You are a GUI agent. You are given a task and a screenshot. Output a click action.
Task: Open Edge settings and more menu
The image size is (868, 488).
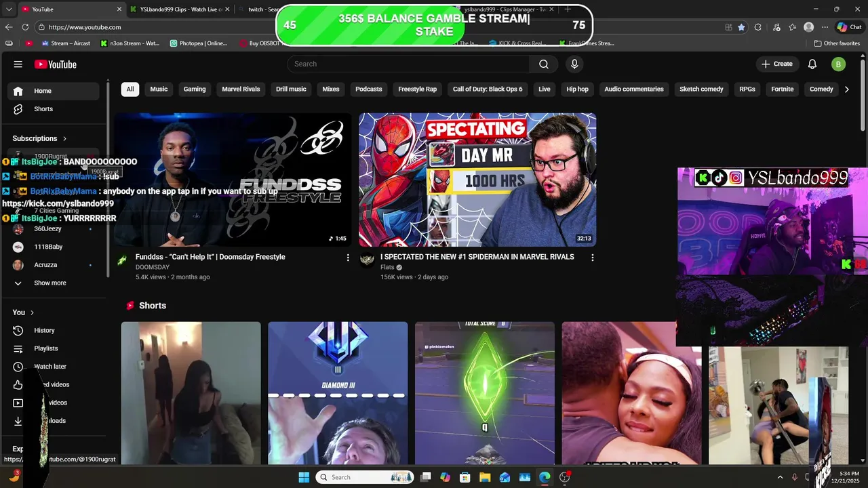pyautogui.click(x=825, y=27)
